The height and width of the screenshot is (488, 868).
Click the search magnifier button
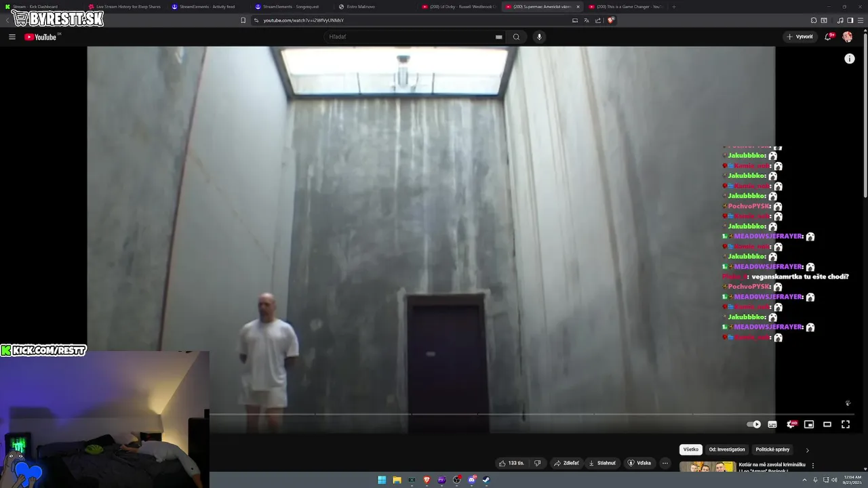tap(516, 37)
